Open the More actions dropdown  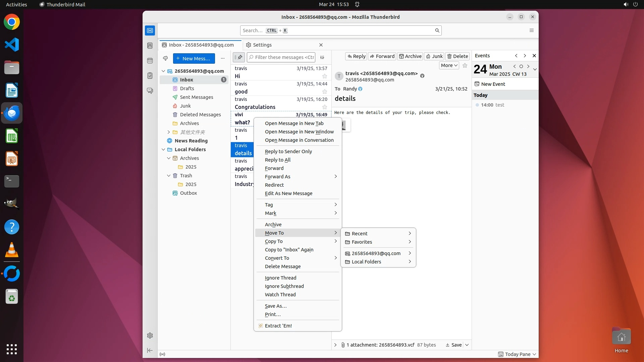449,66
